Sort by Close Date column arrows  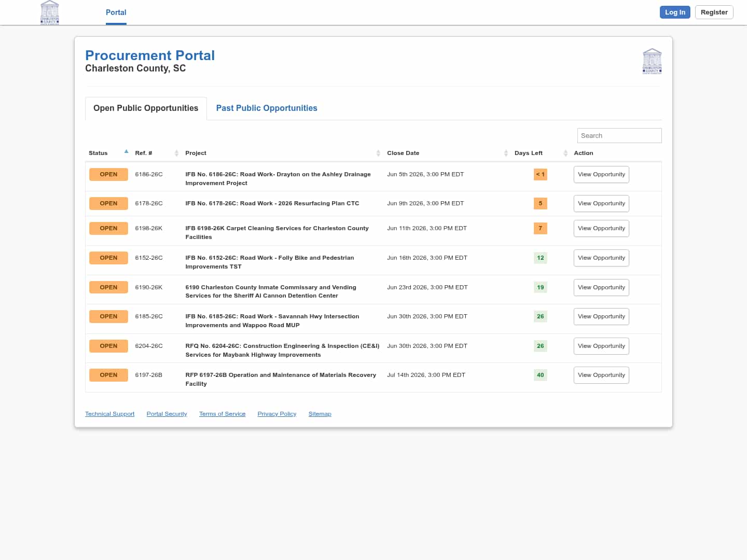point(506,153)
